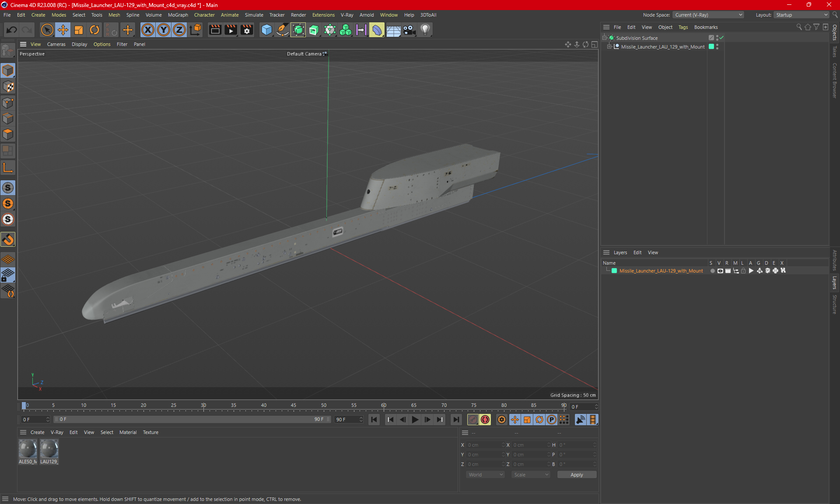This screenshot has width=840, height=504.
Task: Select the ALE50 material thumbnail
Action: pyautogui.click(x=28, y=449)
